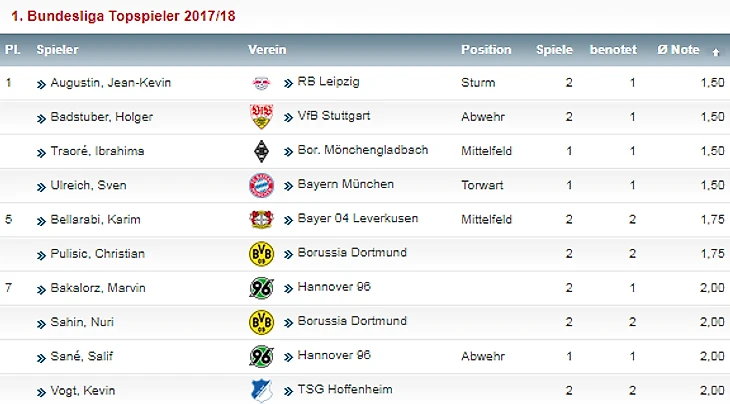Screen dimensions: 730x404
Task: Toggle sort arrow next to Ø Note
Action: (716, 52)
